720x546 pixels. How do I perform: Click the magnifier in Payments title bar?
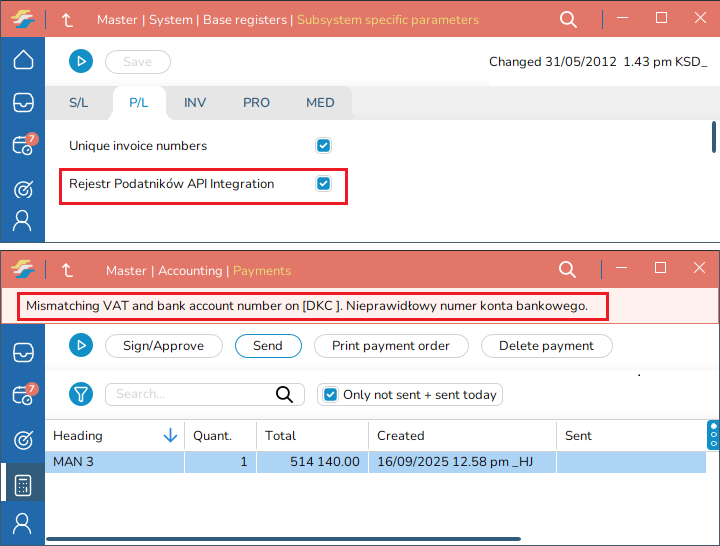pyautogui.click(x=567, y=270)
